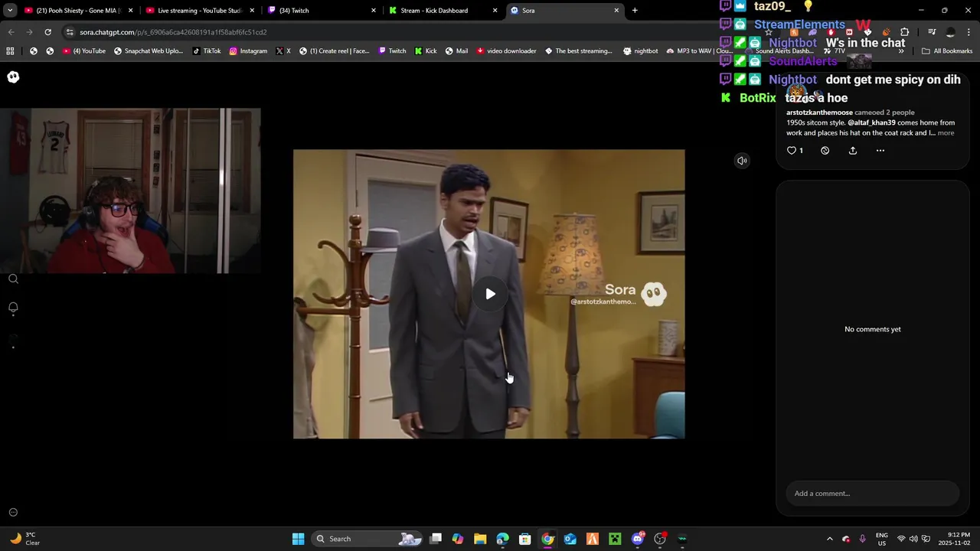
Task: Open a new browser tab
Action: (x=635, y=11)
